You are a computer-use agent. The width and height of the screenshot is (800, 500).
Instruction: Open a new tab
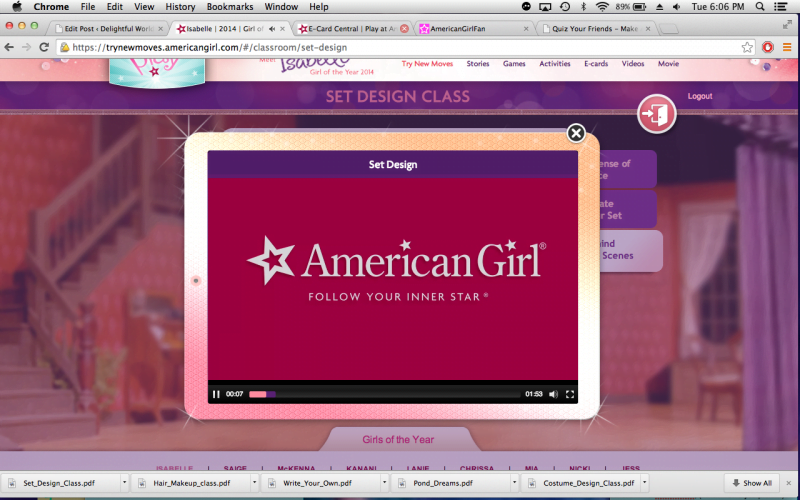pyautogui.click(x=668, y=29)
